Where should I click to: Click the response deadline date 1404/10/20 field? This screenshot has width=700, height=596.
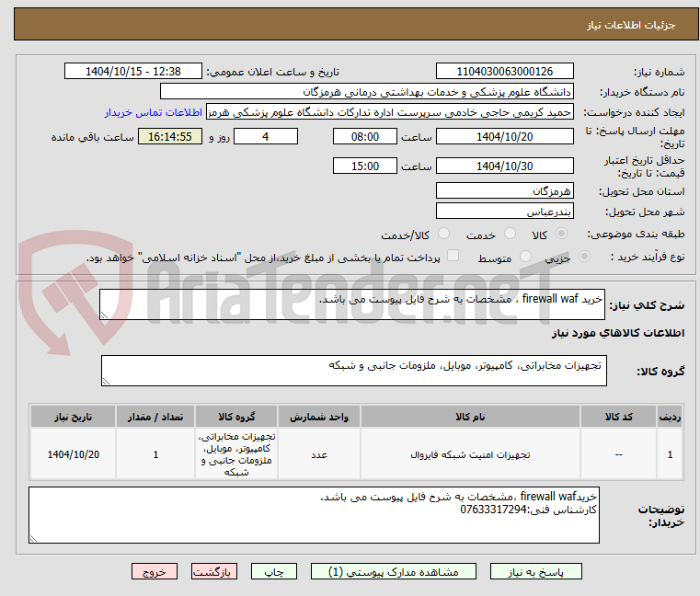point(504,137)
